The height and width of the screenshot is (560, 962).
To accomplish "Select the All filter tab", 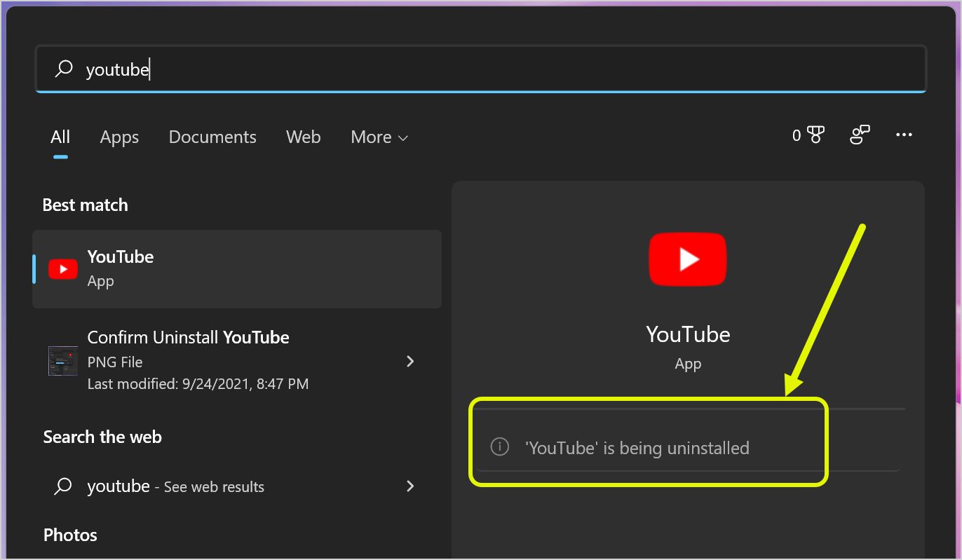I will click(x=60, y=137).
